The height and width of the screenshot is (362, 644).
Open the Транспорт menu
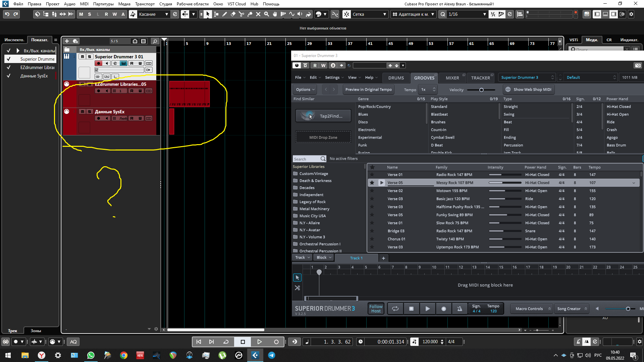pyautogui.click(x=145, y=4)
